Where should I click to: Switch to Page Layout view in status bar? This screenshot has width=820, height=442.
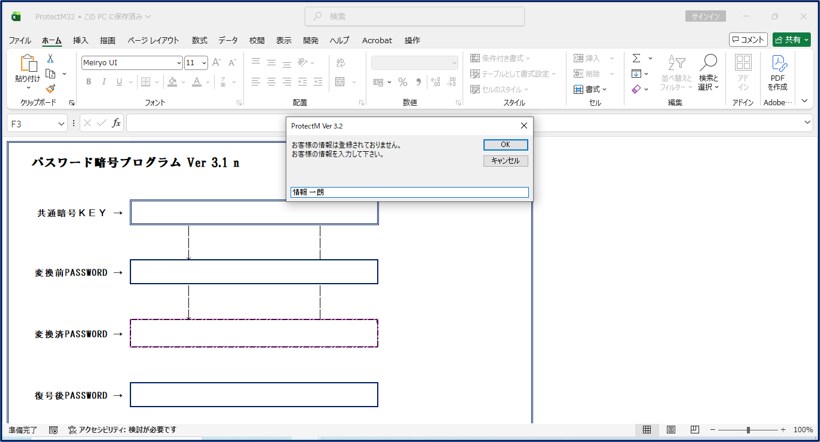coord(671,429)
